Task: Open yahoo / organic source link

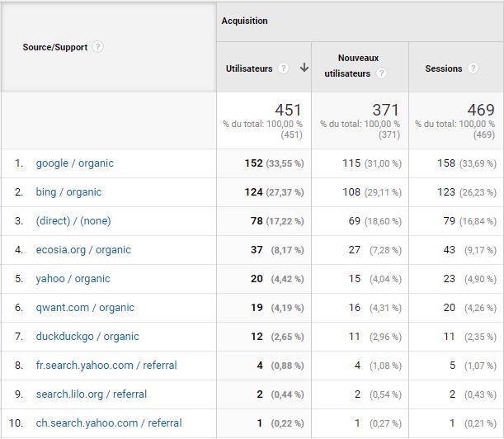Action: (73, 279)
